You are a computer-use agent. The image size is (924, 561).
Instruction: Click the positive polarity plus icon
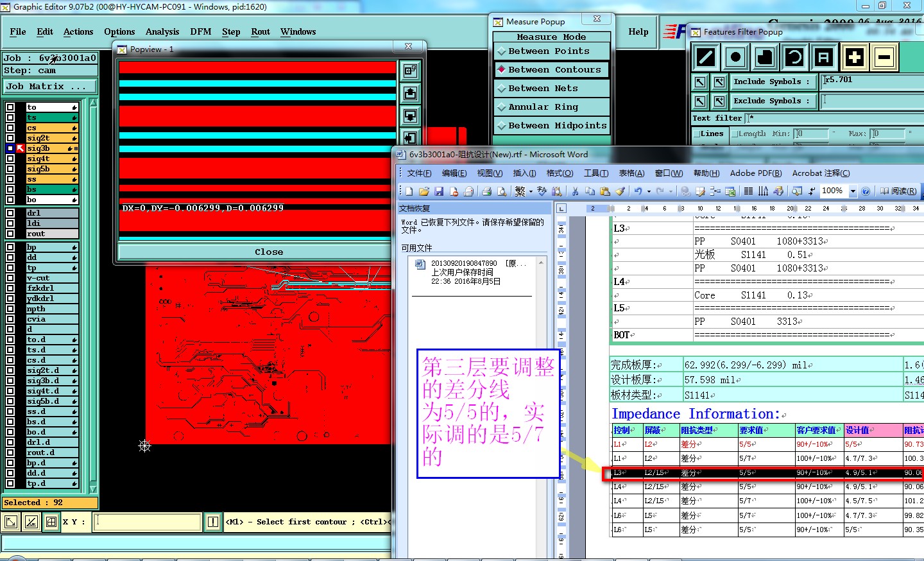point(854,57)
